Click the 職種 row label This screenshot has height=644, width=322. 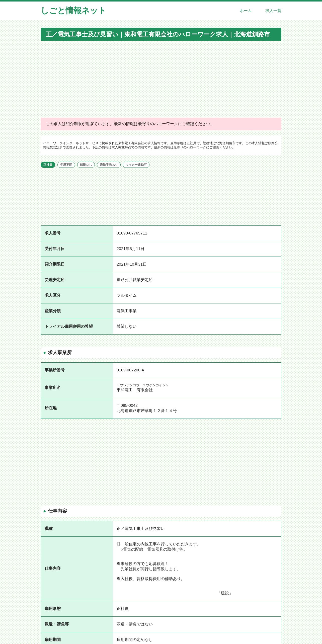(49, 529)
